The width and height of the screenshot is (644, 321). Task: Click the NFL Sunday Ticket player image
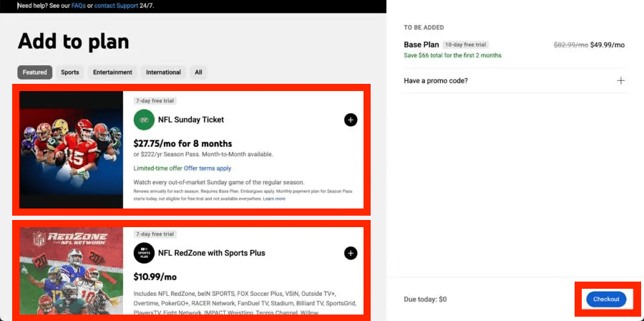[x=71, y=149]
